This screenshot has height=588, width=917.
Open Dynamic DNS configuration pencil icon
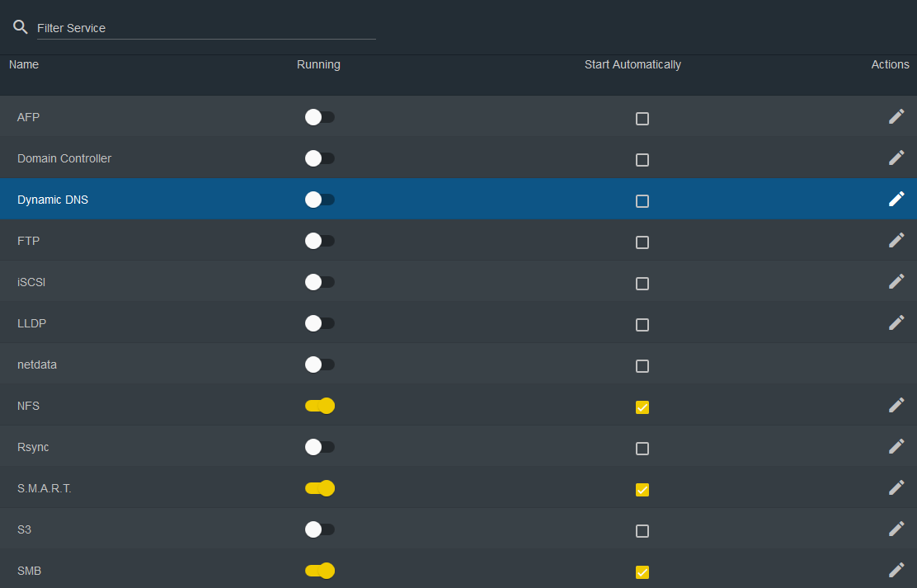tap(896, 199)
